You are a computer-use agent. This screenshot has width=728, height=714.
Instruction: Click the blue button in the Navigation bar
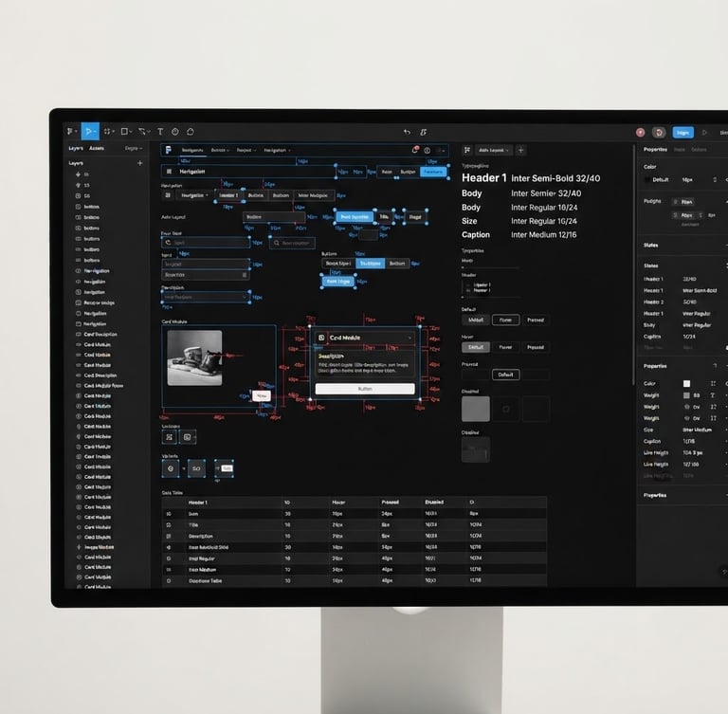point(433,172)
